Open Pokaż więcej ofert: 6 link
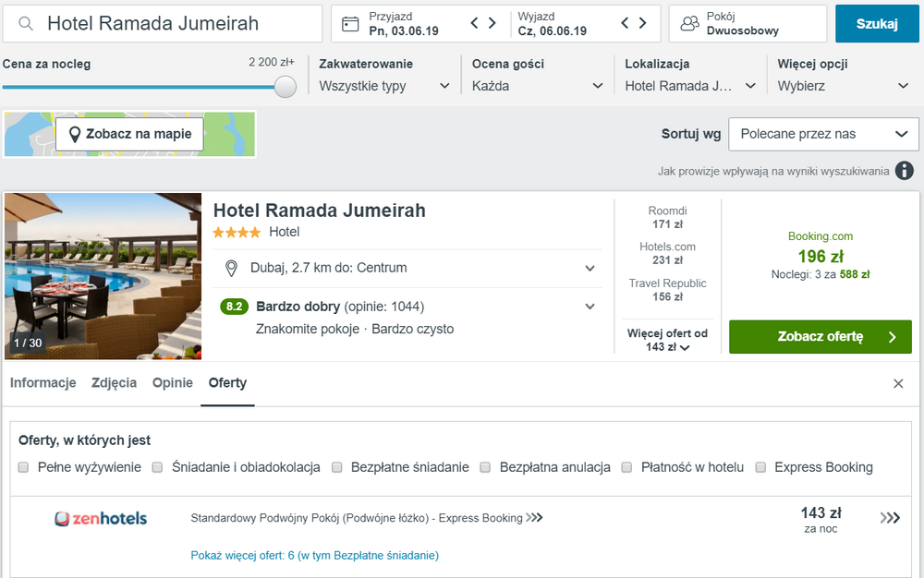 [315, 556]
